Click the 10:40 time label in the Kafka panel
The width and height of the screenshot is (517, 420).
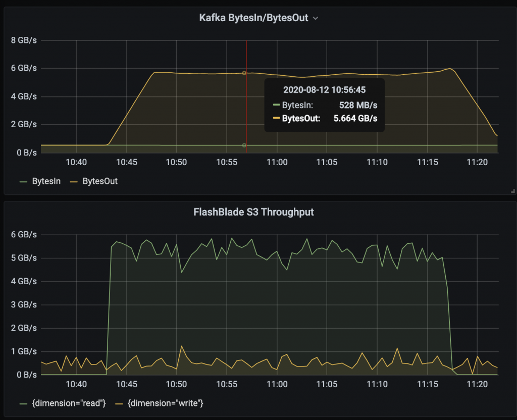[x=76, y=162]
